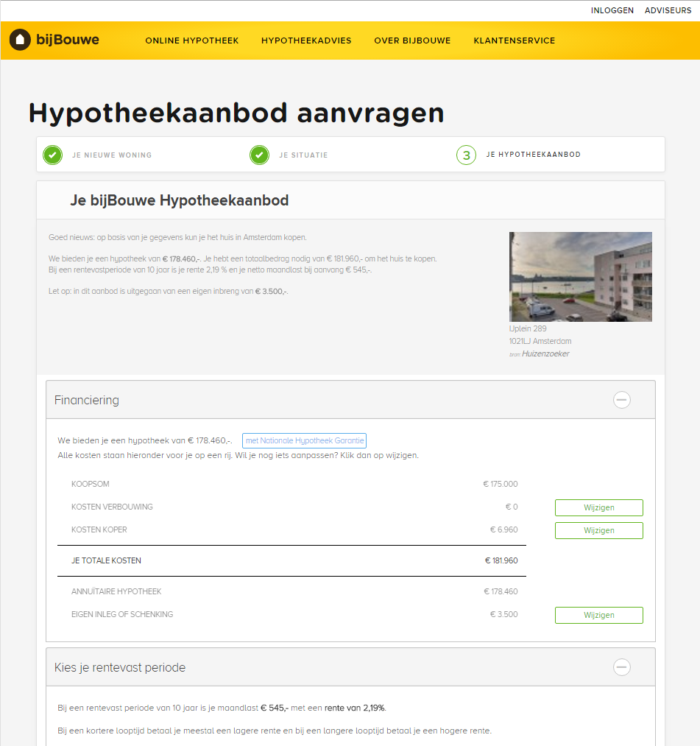700x746 pixels.
Task: Click the Hypotheekaanbod aanvragen page heading
Action: [236, 113]
